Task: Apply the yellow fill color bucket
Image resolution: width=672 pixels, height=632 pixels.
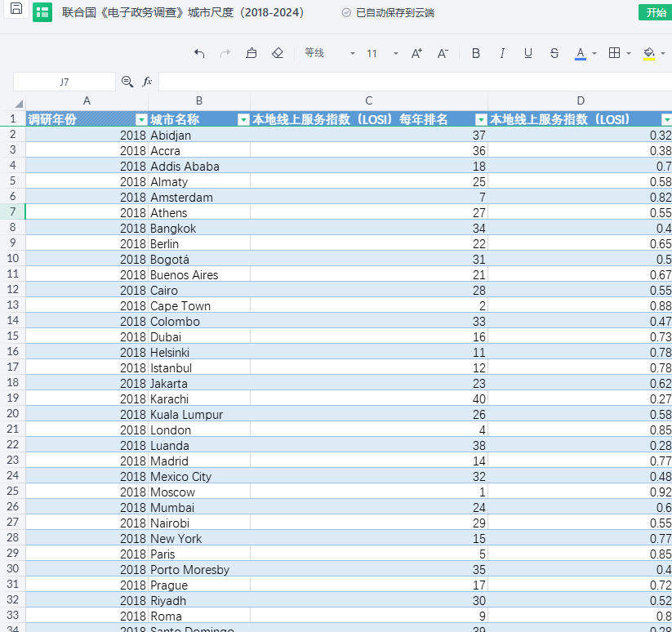Action: tap(649, 54)
